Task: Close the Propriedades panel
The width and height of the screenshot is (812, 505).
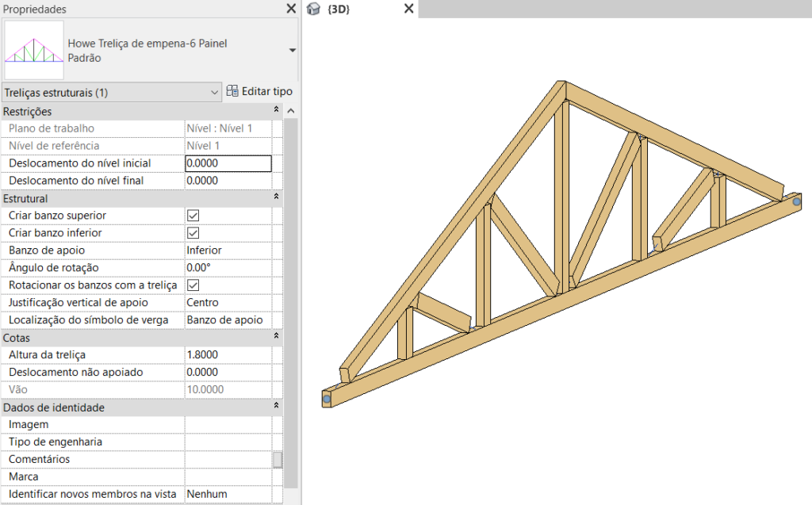Action: (x=291, y=8)
